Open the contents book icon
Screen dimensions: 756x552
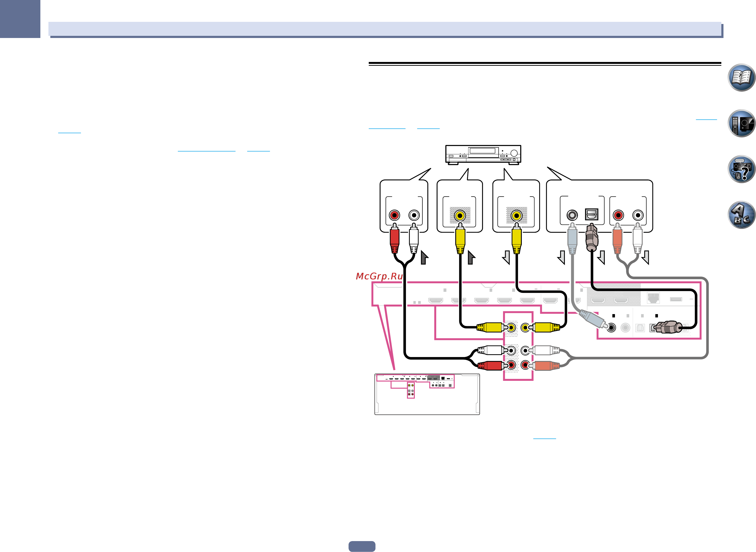[741, 78]
